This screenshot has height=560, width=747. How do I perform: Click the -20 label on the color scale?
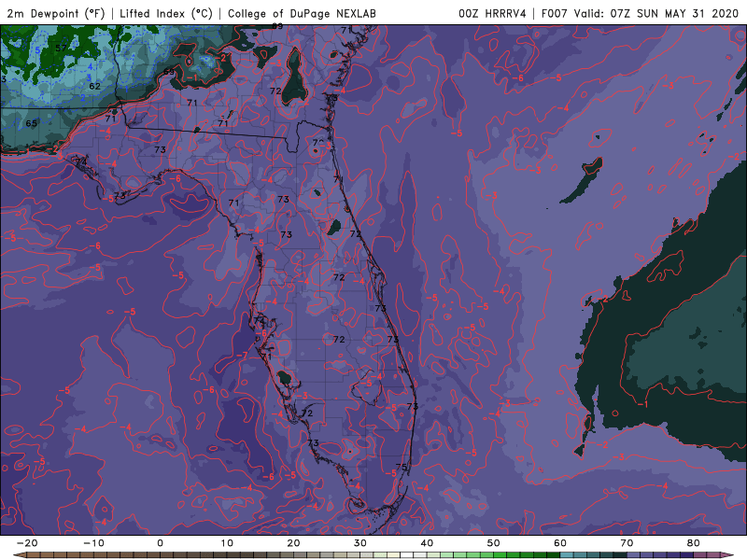[27, 543]
